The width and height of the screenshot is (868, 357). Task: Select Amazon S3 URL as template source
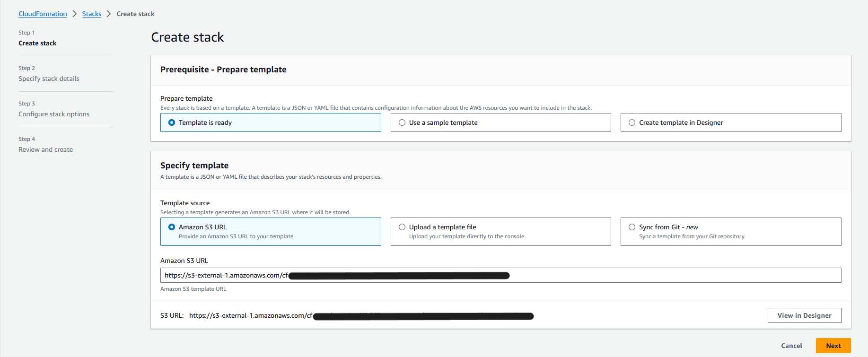click(271, 232)
